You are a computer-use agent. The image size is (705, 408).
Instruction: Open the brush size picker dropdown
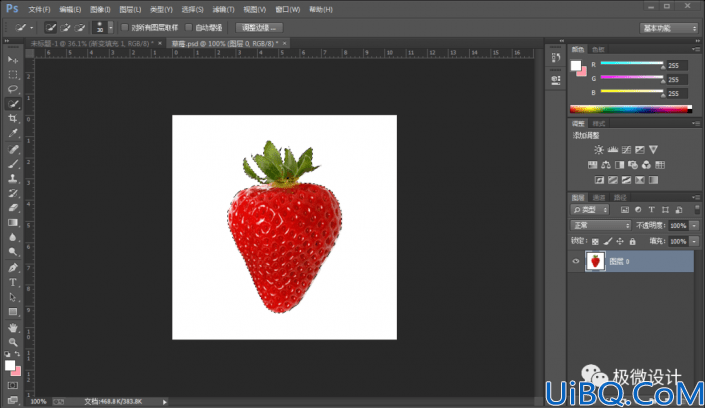click(111, 28)
